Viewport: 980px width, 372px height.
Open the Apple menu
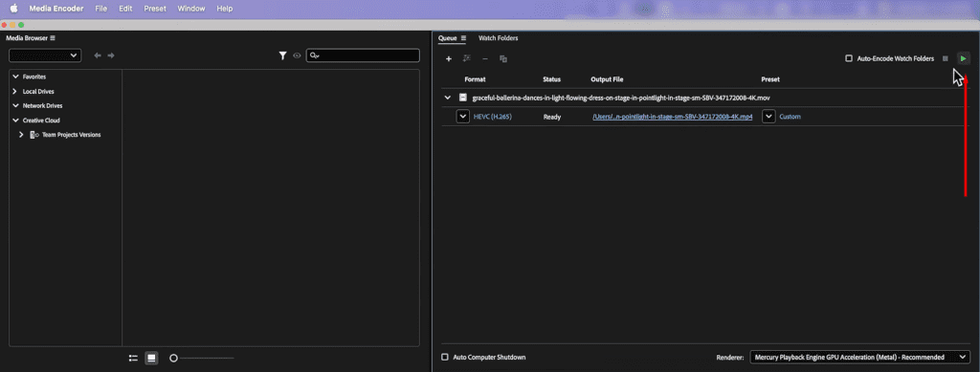(13, 9)
